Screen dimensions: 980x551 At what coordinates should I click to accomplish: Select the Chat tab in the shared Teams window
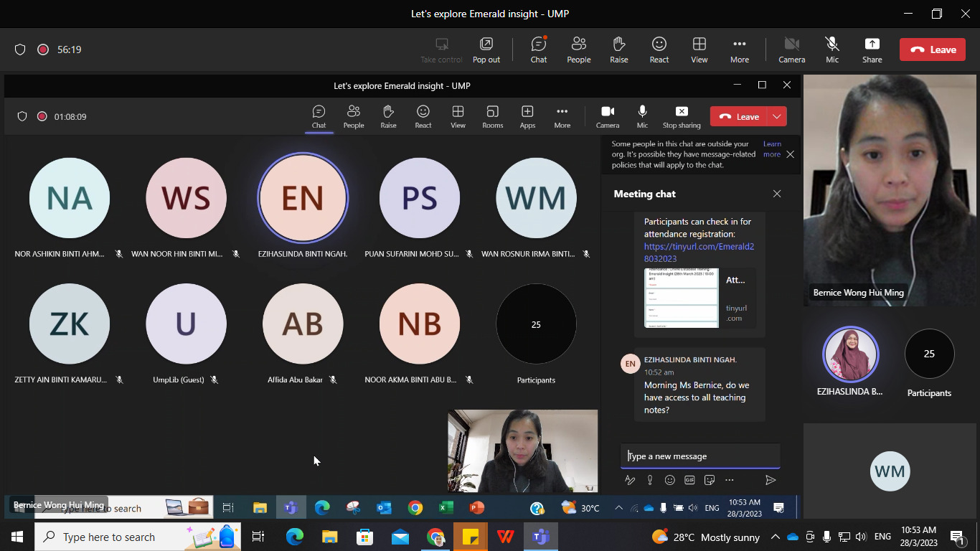pos(319,116)
